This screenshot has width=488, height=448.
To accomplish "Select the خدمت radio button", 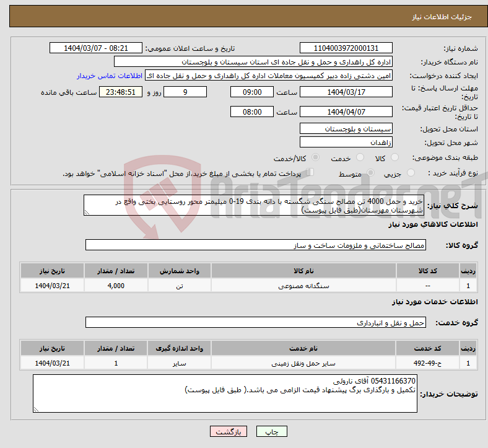I will (x=360, y=157).
